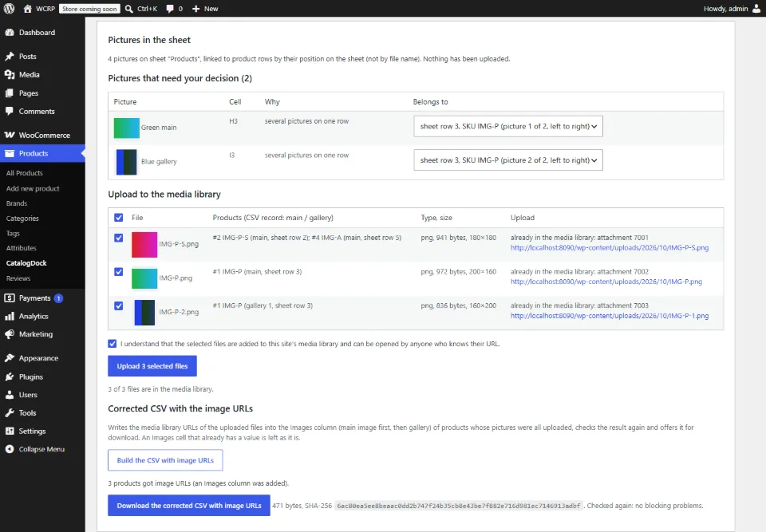This screenshot has width=766, height=532.
Task: Uncheck the IMG-P-S.png file checkbox
Action: point(119,238)
